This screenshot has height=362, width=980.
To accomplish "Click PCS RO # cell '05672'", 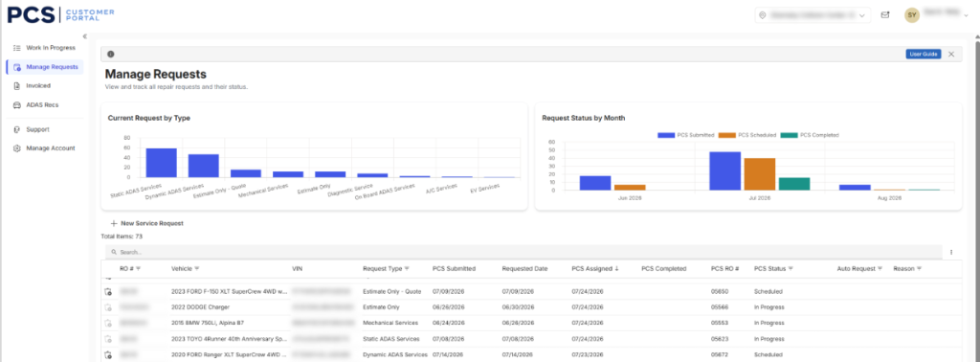I will click(x=720, y=354).
